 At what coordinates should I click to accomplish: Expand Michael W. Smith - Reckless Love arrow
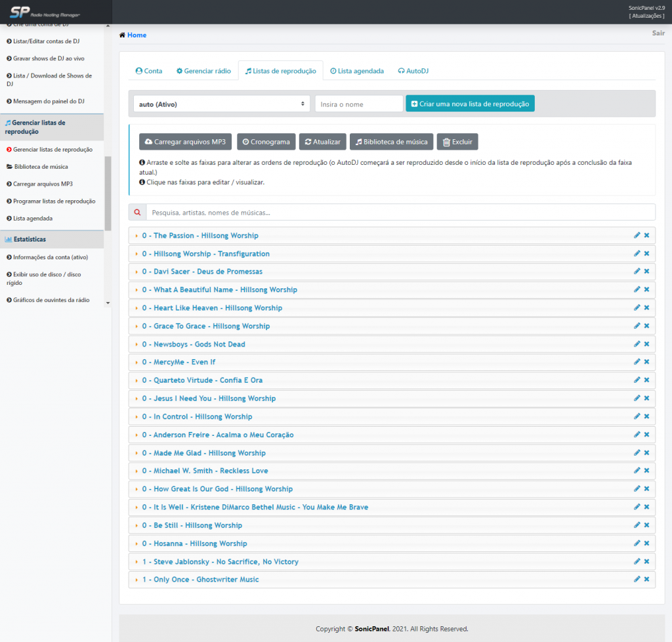(x=136, y=471)
